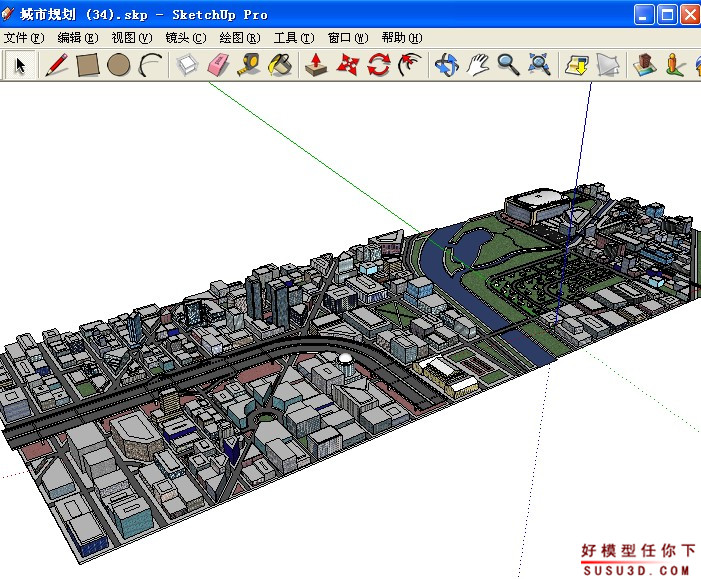Choose the Zoom magnifier tool
The height and width of the screenshot is (579, 701).
coord(508,65)
